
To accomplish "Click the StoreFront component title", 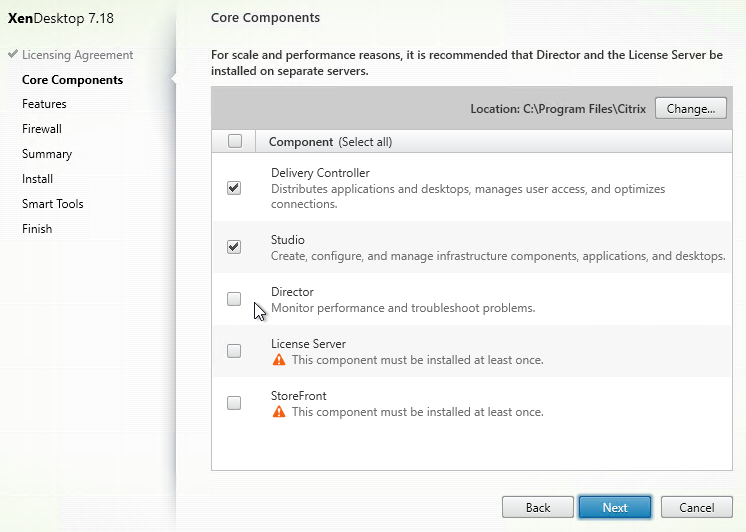I will pos(299,395).
